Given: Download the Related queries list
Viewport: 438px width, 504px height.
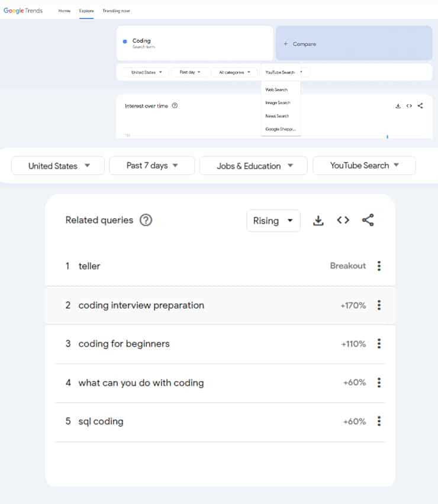Looking at the screenshot, I should [x=318, y=220].
